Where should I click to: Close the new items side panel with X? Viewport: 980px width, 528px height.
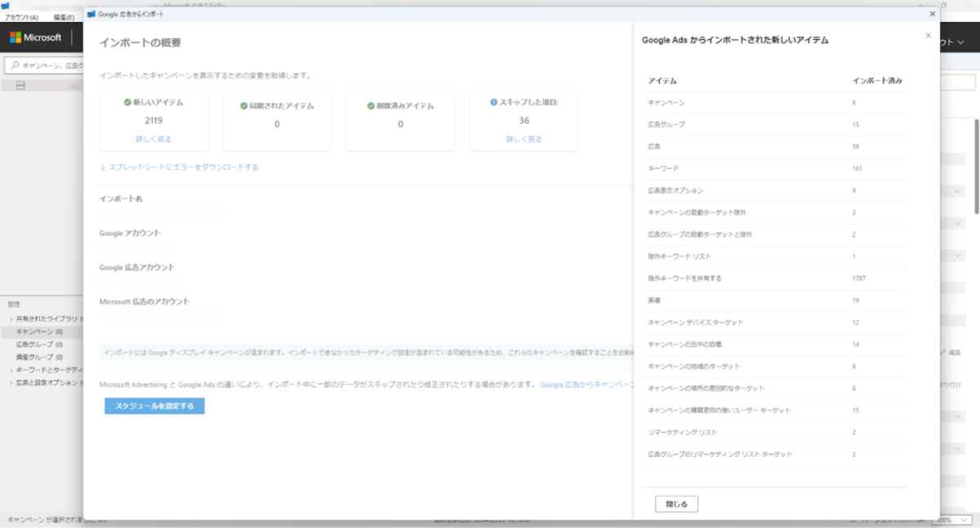928,35
